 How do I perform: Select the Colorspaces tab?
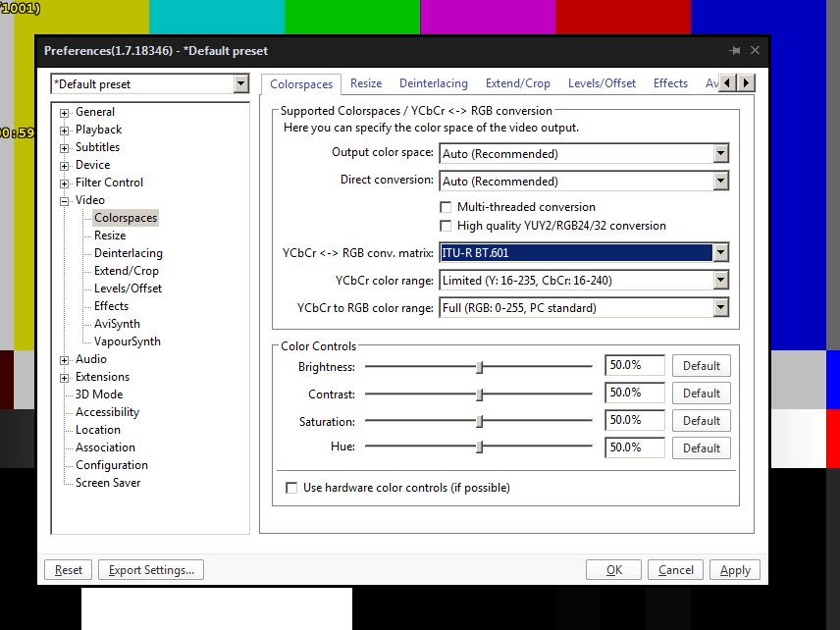click(301, 84)
